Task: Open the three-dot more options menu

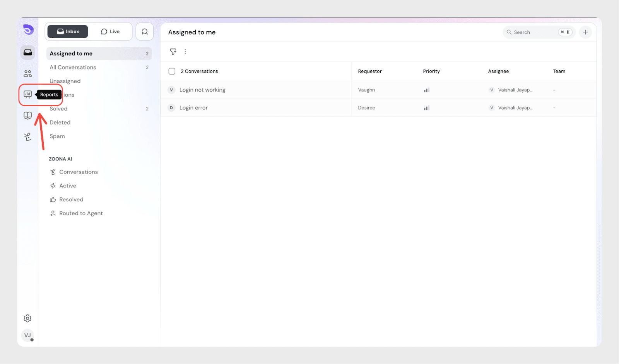Action: [185, 51]
